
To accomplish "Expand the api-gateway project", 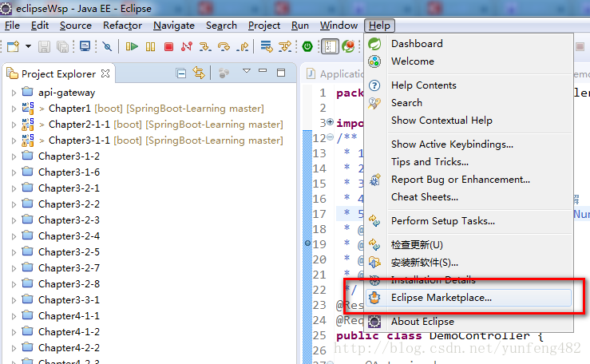I will point(14,93).
